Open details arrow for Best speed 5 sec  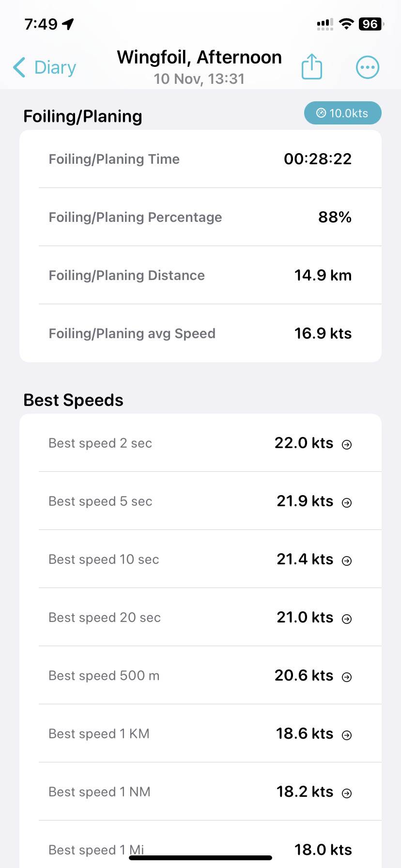pos(347,502)
